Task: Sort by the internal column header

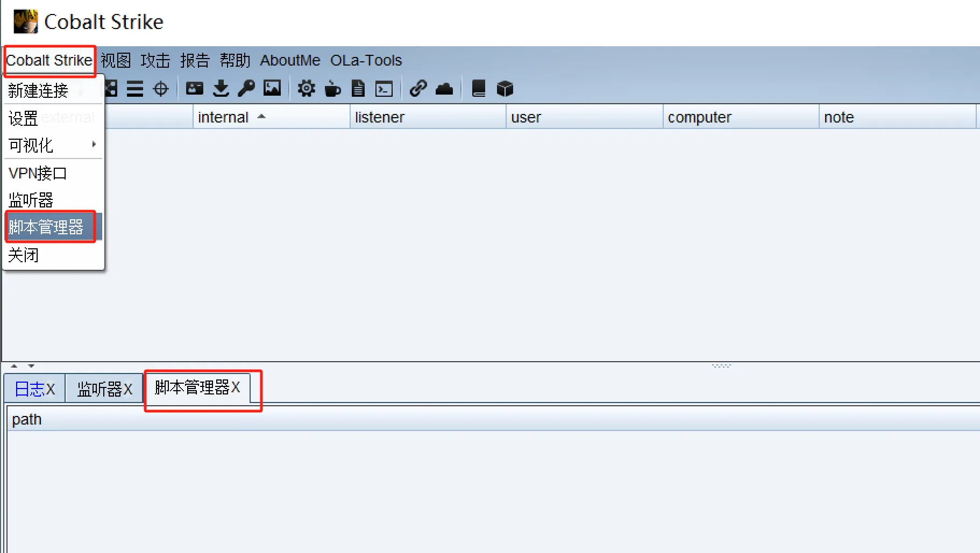Action: [x=272, y=117]
